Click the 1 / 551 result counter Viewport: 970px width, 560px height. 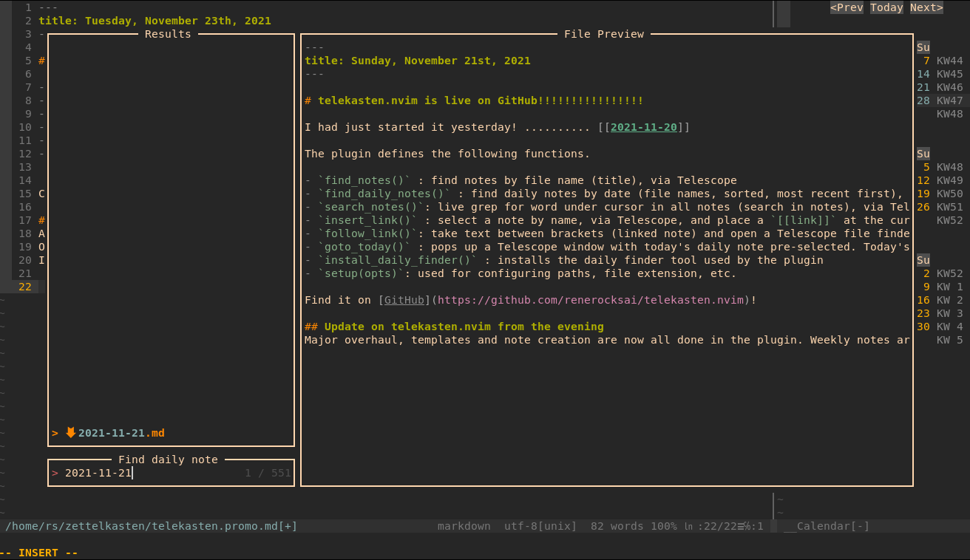(268, 473)
